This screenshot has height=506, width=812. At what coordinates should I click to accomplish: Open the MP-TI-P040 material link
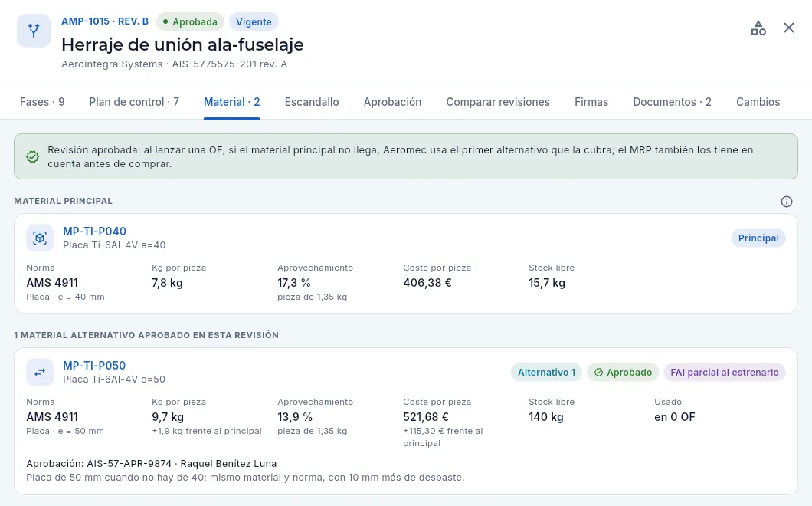pos(94,232)
